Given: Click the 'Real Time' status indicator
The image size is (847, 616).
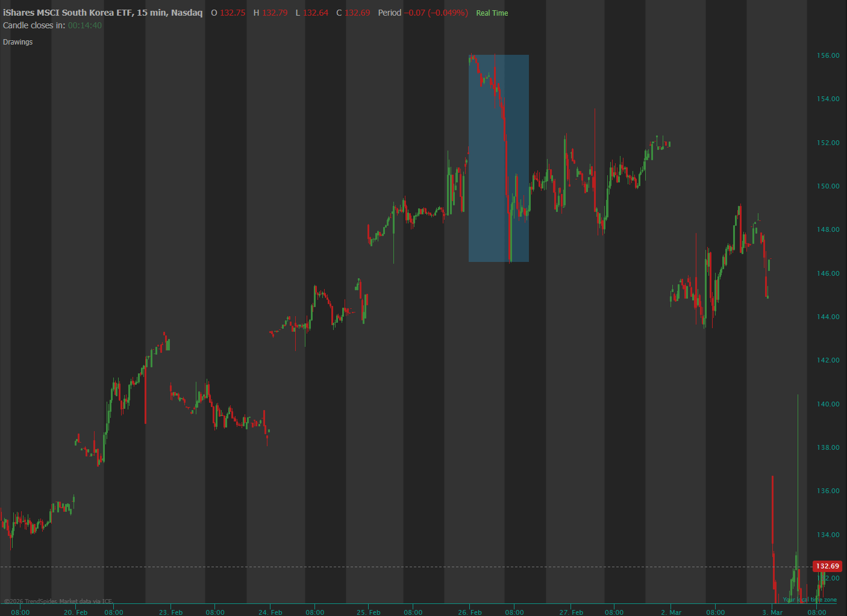Looking at the screenshot, I should pos(492,13).
